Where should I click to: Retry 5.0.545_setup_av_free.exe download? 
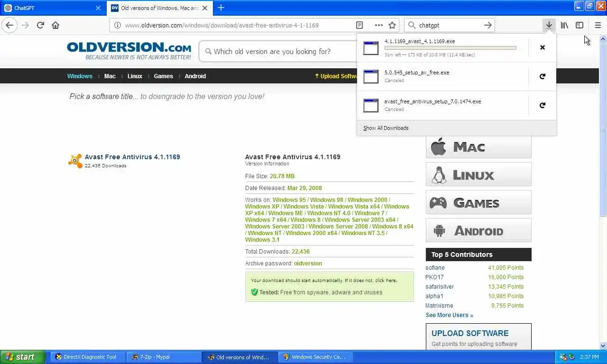click(x=543, y=76)
